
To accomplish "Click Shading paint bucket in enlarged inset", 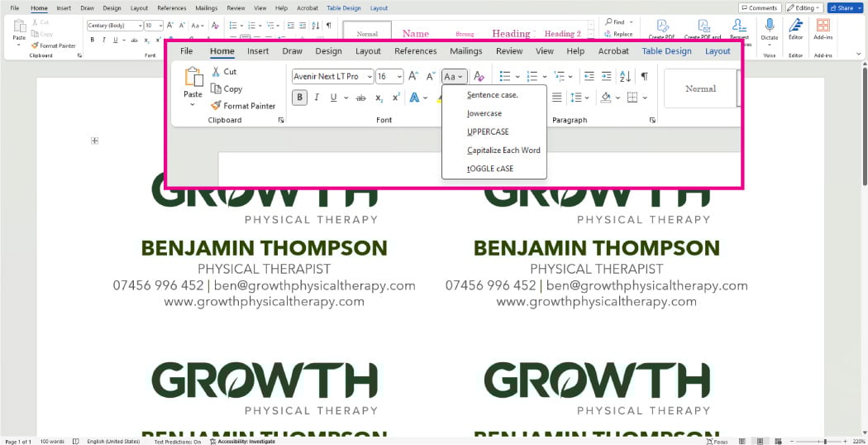I will pyautogui.click(x=606, y=98).
